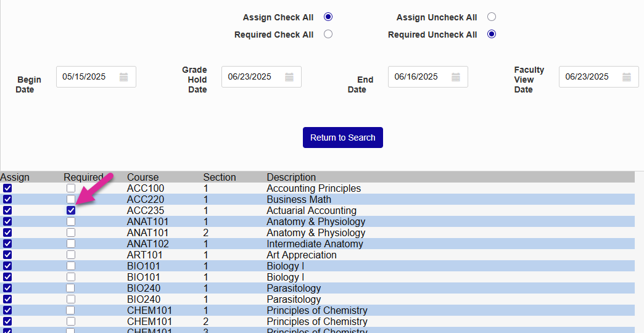Uncheck Assign for ANAT102 Intermediate Anatomy
The height and width of the screenshot is (333, 644).
7,244
